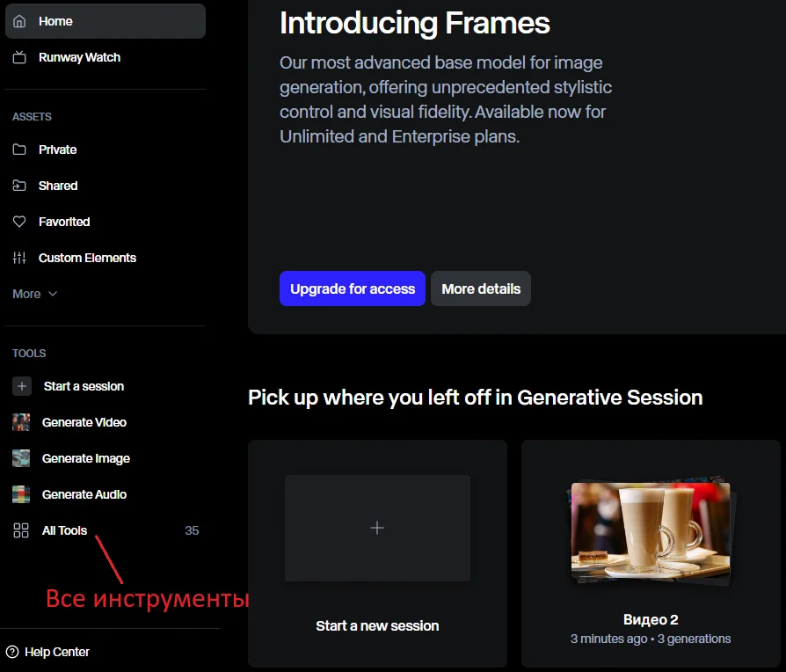Screen dimensions: 786x672
Task: Click the Help Center question icon
Action: pos(12,652)
